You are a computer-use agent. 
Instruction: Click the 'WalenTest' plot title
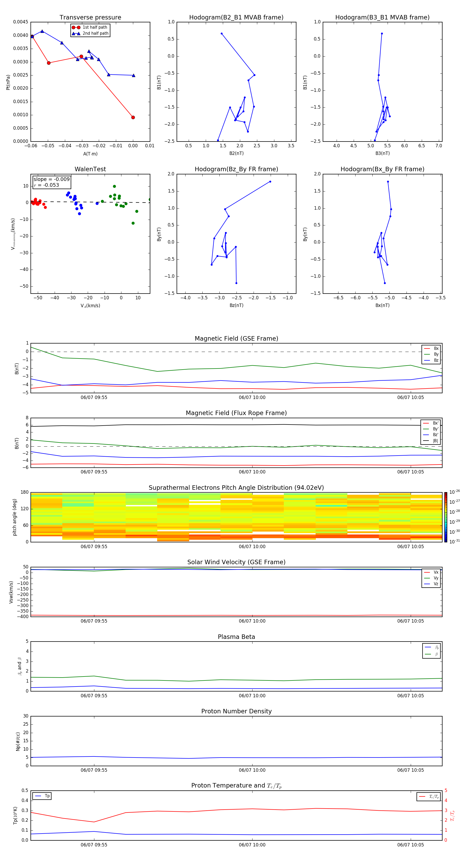click(x=90, y=169)
